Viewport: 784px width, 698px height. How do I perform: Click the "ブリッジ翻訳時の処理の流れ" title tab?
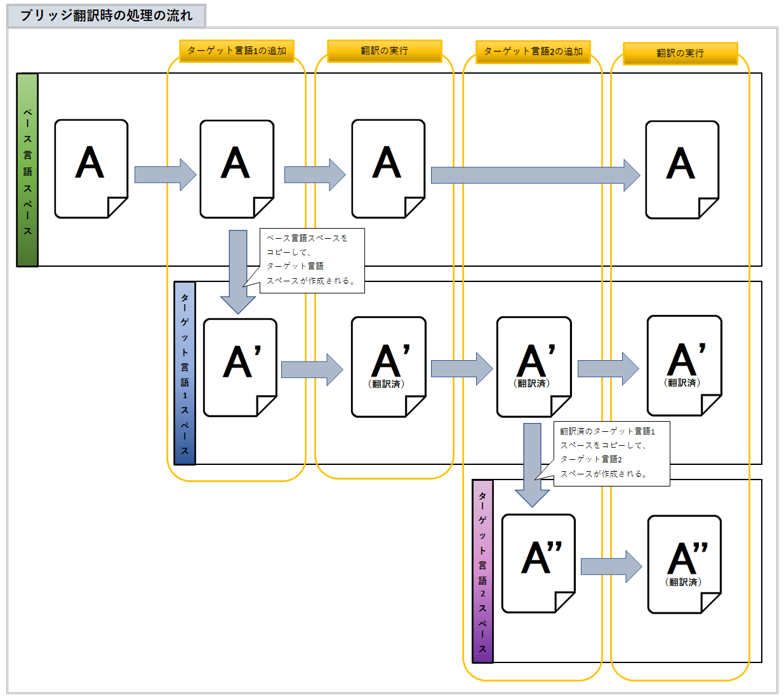pyautogui.click(x=106, y=16)
